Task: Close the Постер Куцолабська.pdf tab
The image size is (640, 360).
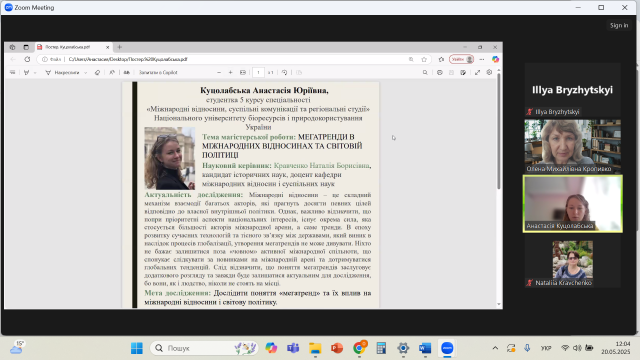Action: click(x=107, y=47)
